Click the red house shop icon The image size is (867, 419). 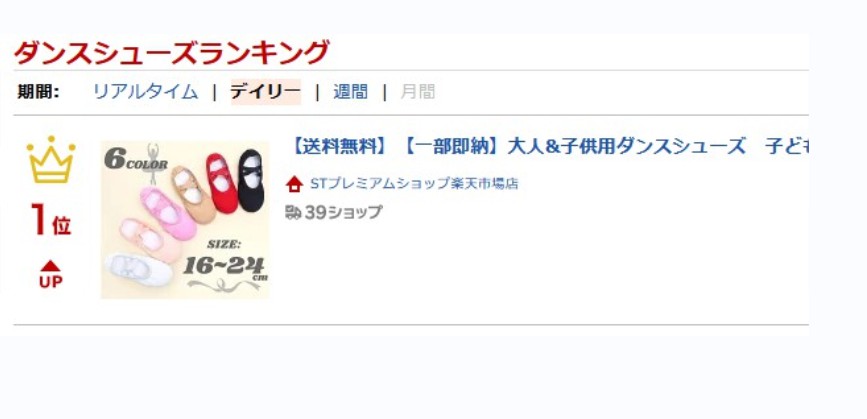point(294,184)
